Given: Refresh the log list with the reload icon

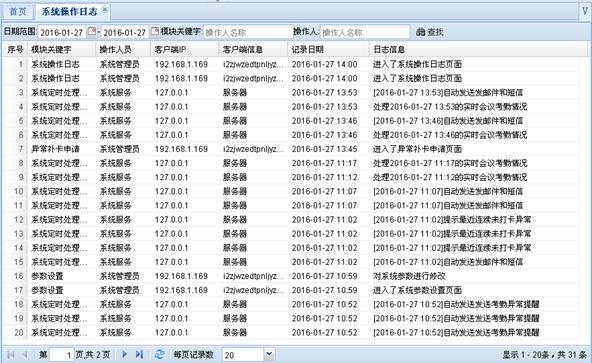Looking at the screenshot, I should click(160, 354).
